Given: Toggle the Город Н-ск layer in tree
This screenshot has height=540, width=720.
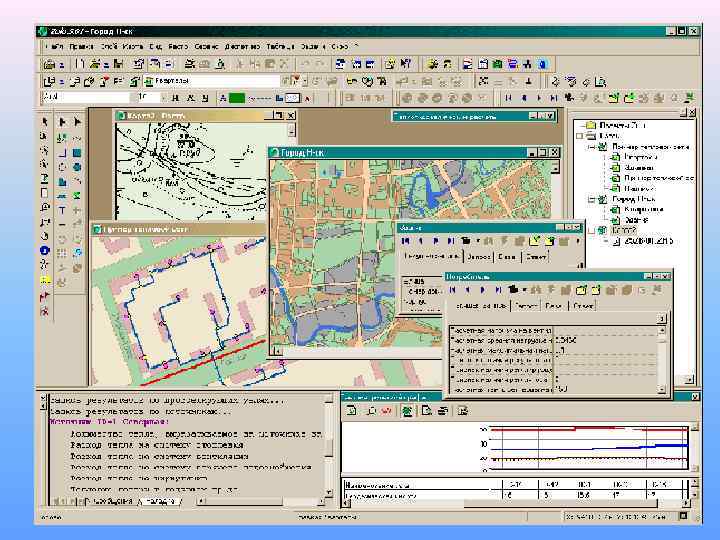Looking at the screenshot, I should (x=602, y=199).
